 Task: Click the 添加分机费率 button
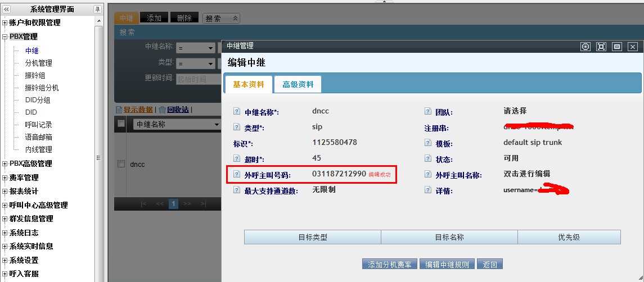tap(389, 264)
